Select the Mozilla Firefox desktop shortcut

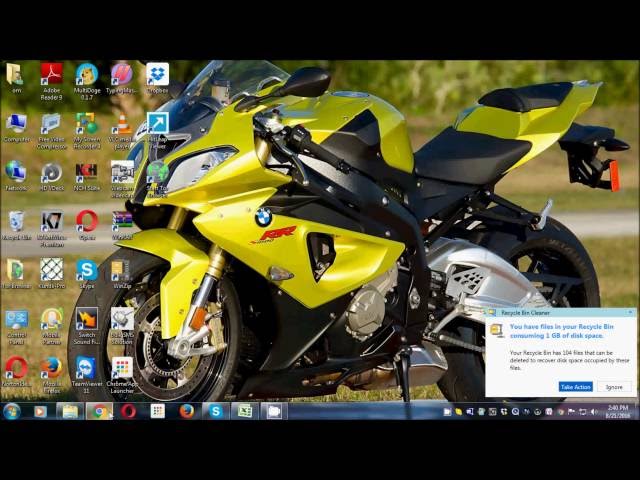click(51, 376)
